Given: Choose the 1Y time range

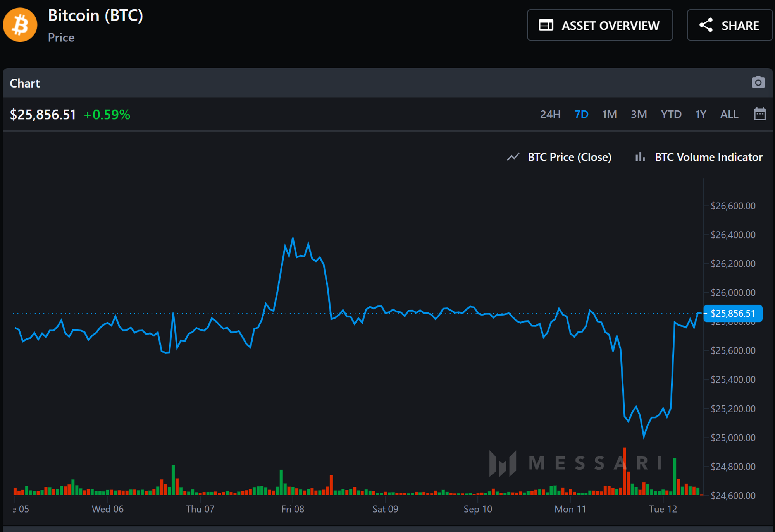Looking at the screenshot, I should 701,114.
